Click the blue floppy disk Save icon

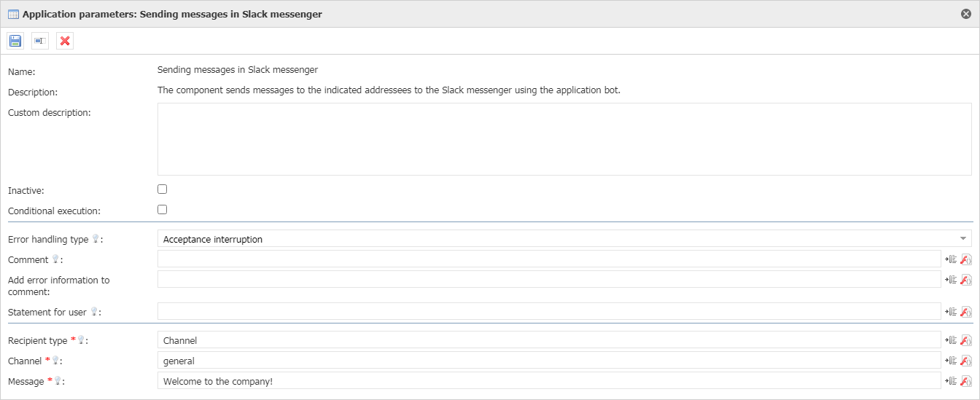point(15,41)
